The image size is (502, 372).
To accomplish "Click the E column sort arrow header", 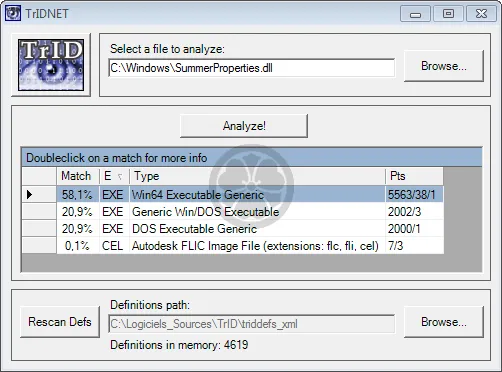I will click(x=114, y=176).
